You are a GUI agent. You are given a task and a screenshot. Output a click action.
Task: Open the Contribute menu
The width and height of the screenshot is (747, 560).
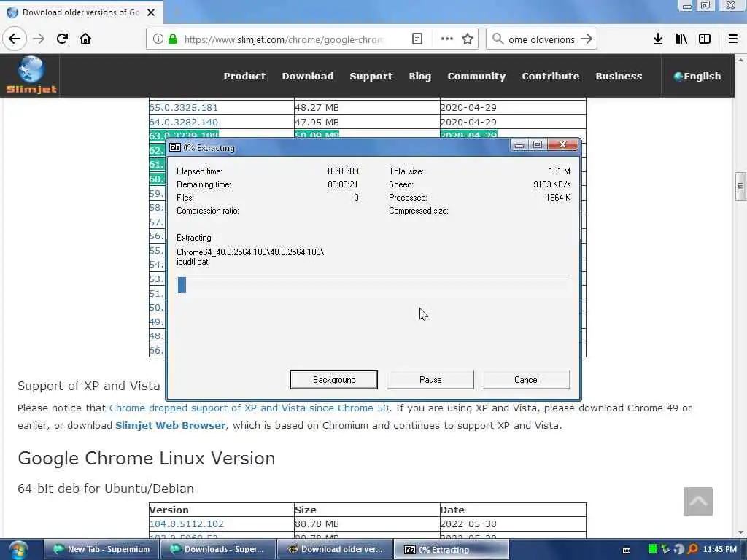(x=550, y=76)
